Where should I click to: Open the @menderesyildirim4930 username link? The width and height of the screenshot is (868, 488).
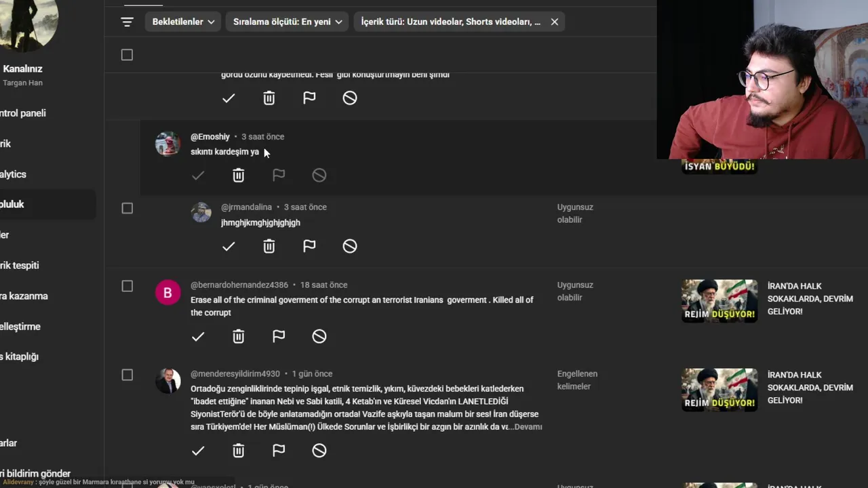(235, 374)
